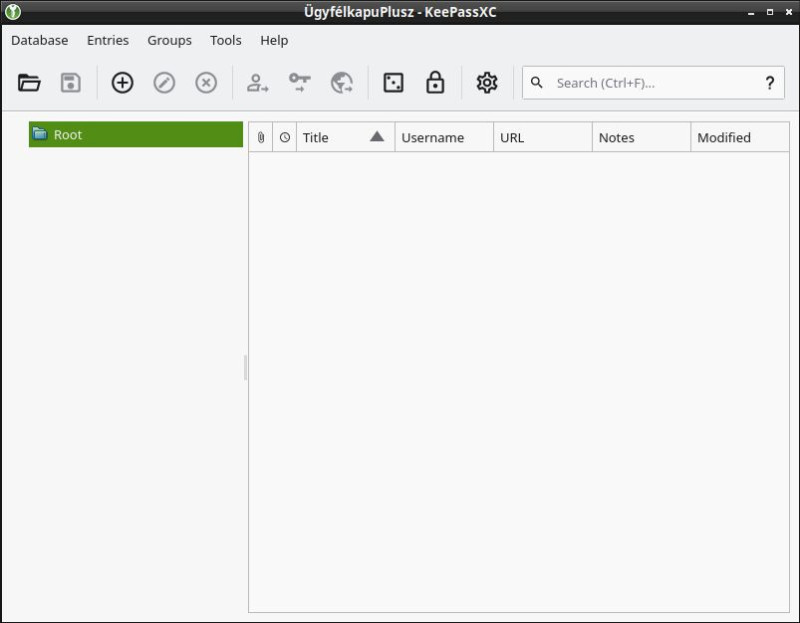Screen dimensions: 800x623
Task: Copy username with the person icon
Action: pyautogui.click(x=257, y=83)
